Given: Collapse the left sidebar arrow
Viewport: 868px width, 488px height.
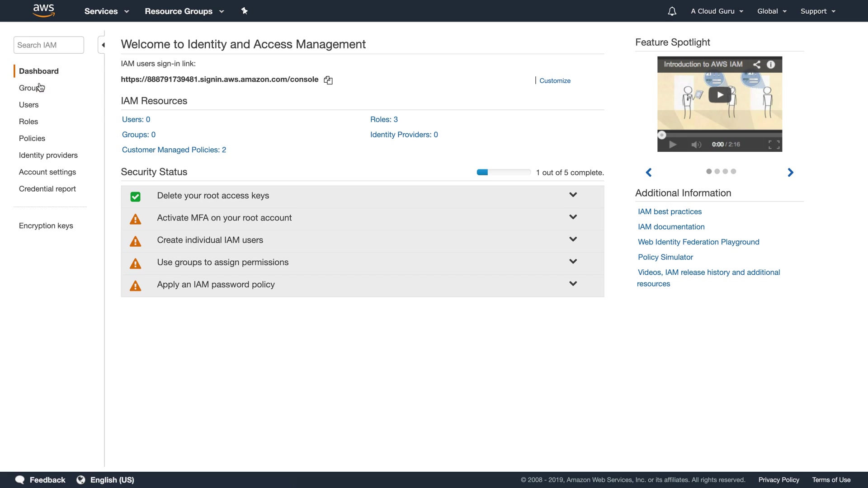Looking at the screenshot, I should click(x=103, y=45).
